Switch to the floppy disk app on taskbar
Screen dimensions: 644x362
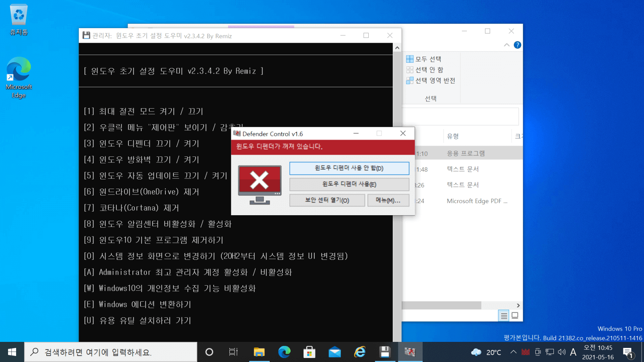385,352
